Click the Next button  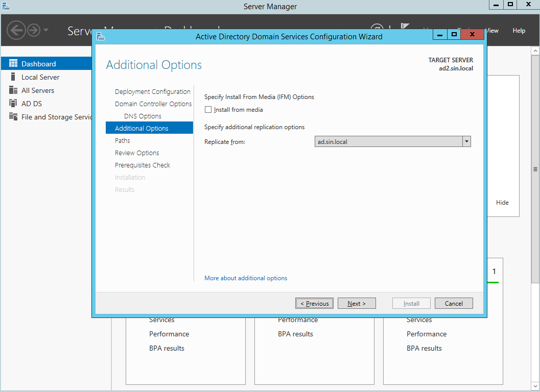pos(357,304)
